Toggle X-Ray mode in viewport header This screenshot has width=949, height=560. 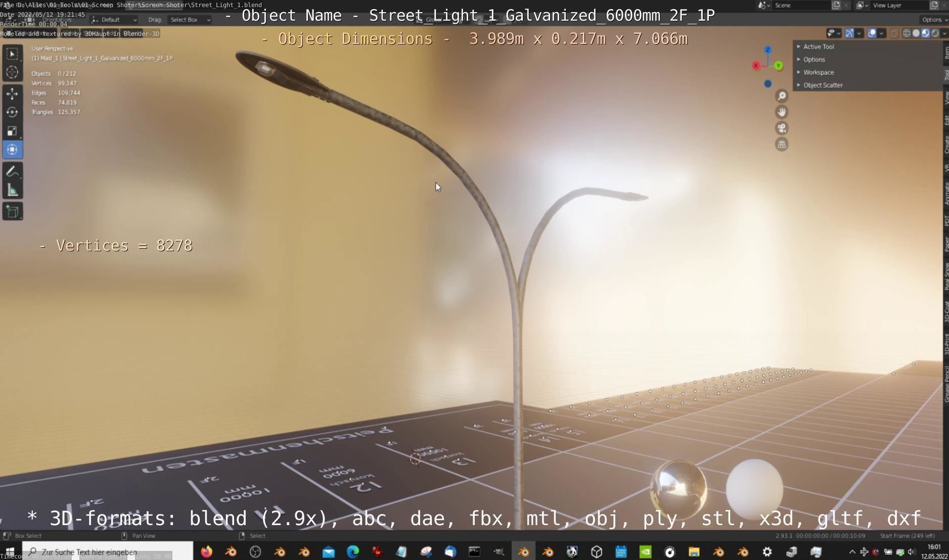[894, 33]
